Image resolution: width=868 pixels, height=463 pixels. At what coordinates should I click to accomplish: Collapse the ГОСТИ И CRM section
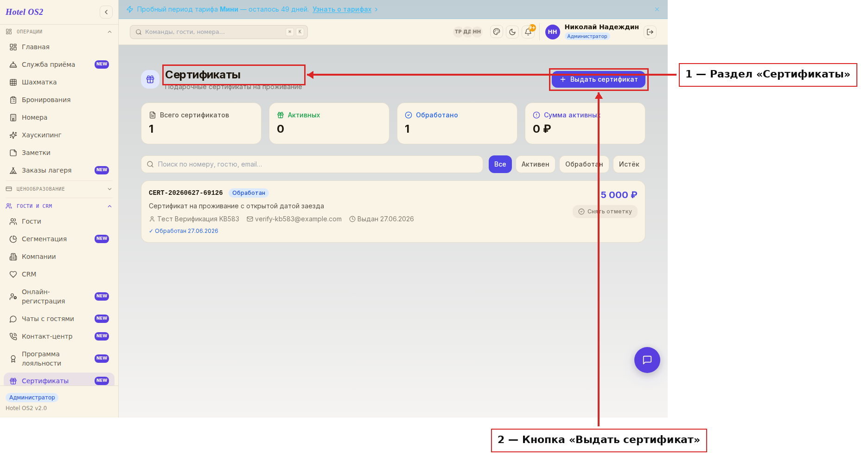tap(59, 206)
